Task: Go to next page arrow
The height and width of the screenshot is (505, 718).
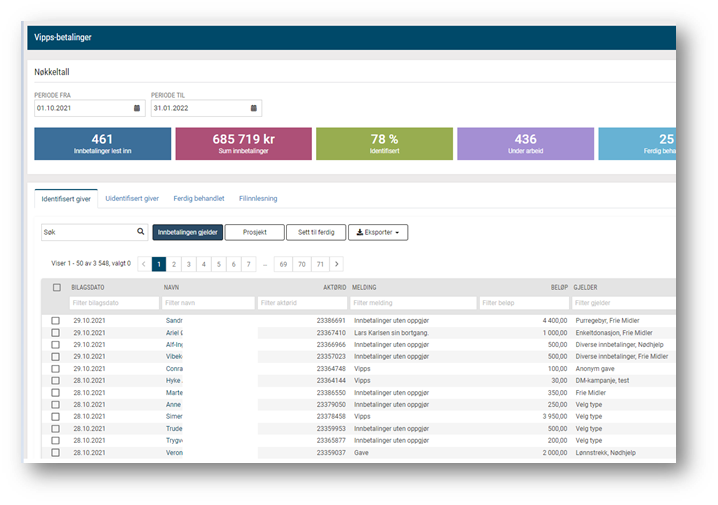Action: 337,264
